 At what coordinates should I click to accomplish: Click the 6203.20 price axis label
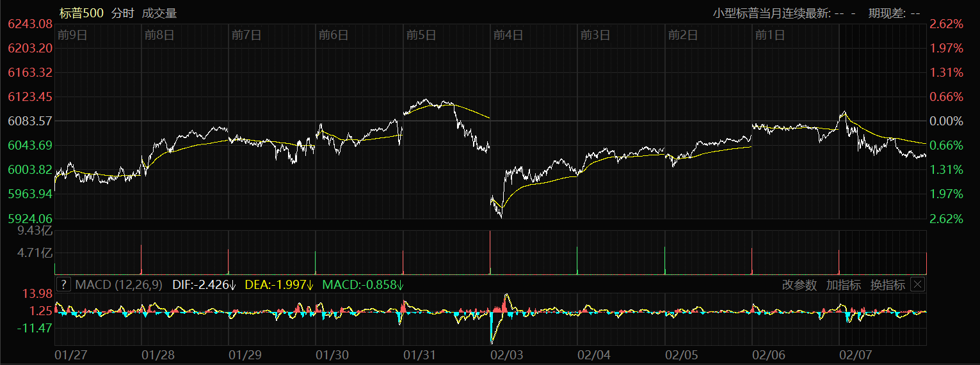29,48
